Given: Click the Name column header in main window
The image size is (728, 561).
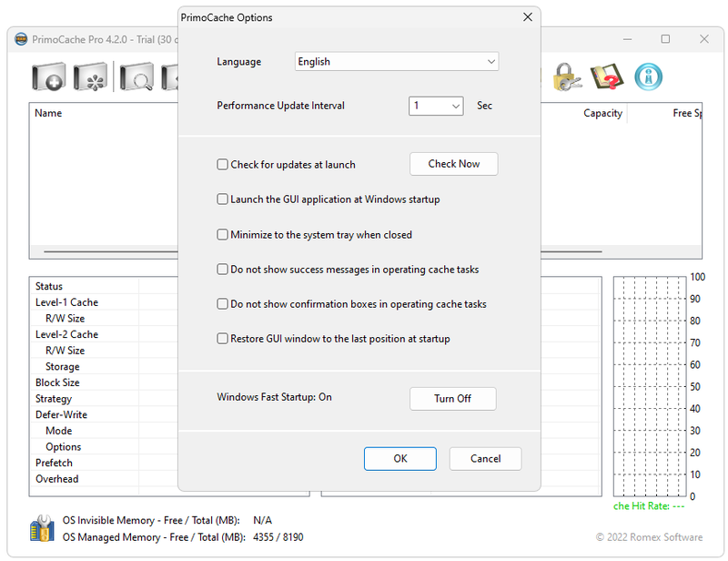Looking at the screenshot, I should click(x=48, y=113).
